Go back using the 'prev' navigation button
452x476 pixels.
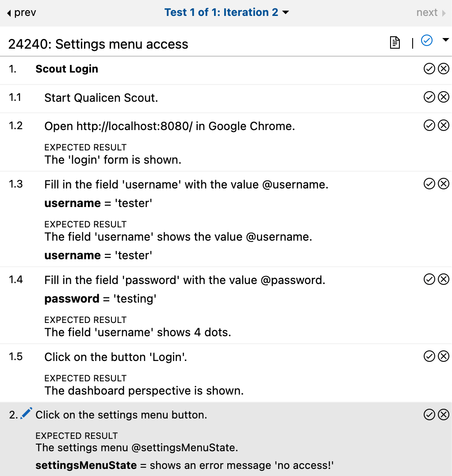[21, 12]
